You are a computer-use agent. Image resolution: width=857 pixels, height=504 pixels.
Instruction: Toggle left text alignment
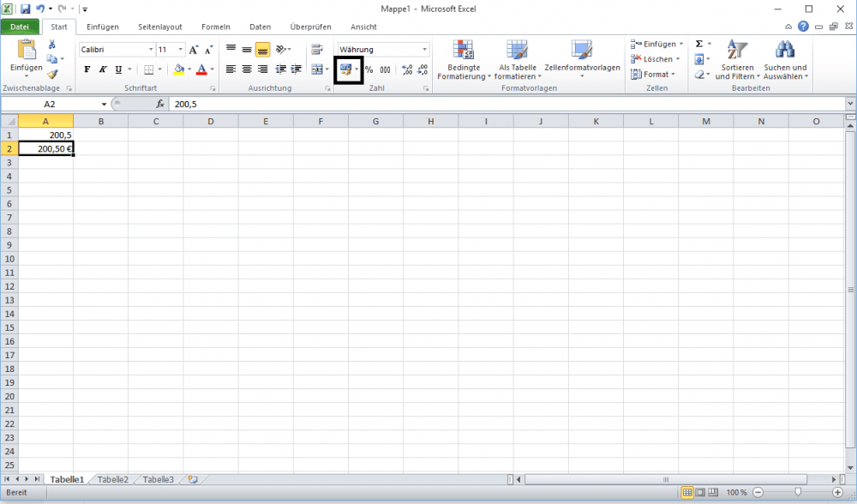[x=231, y=69]
